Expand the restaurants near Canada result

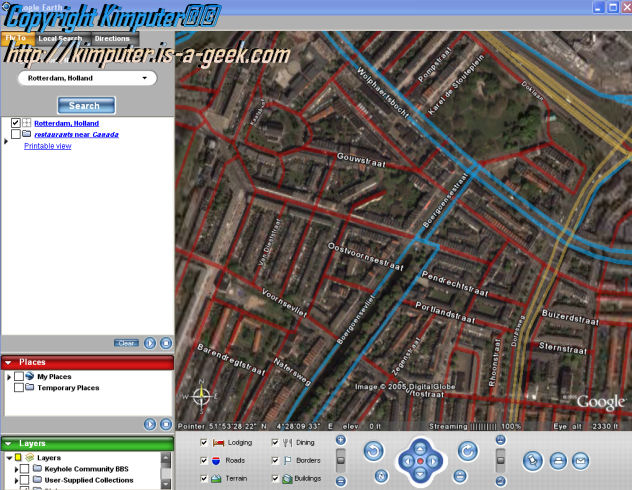point(6,141)
